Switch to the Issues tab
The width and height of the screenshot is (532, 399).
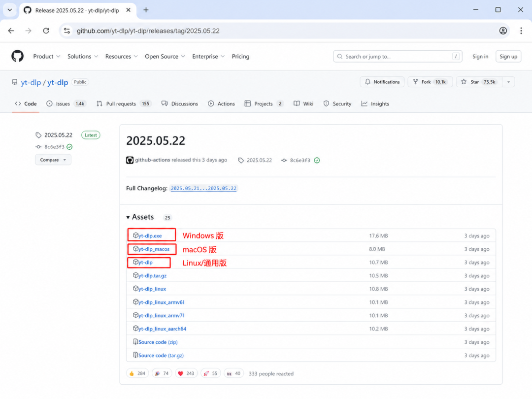66,103
